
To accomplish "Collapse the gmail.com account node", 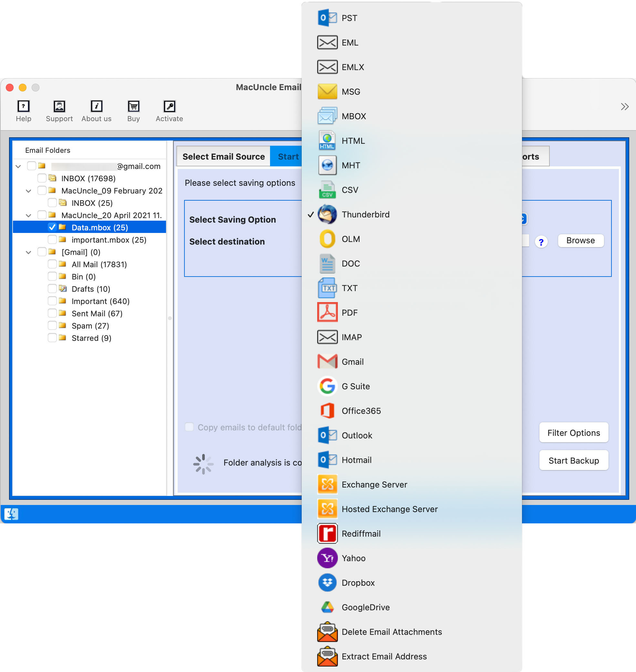I will (x=18, y=166).
